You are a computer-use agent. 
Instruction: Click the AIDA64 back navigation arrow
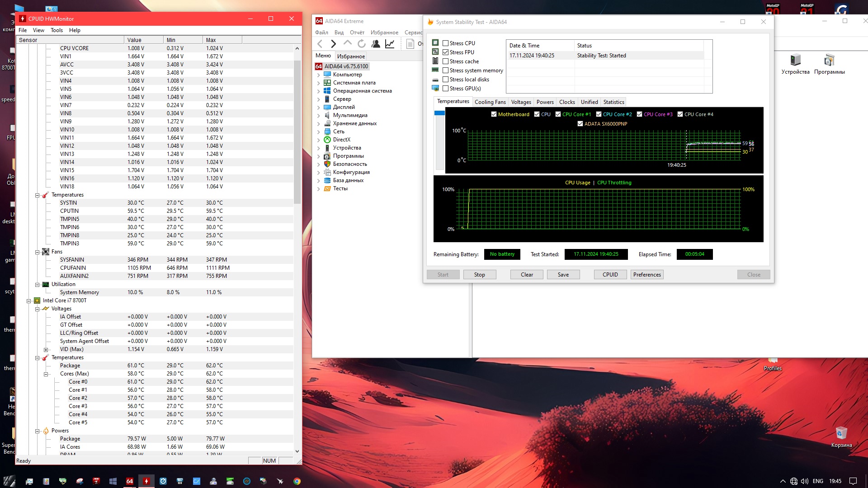pyautogui.click(x=320, y=44)
